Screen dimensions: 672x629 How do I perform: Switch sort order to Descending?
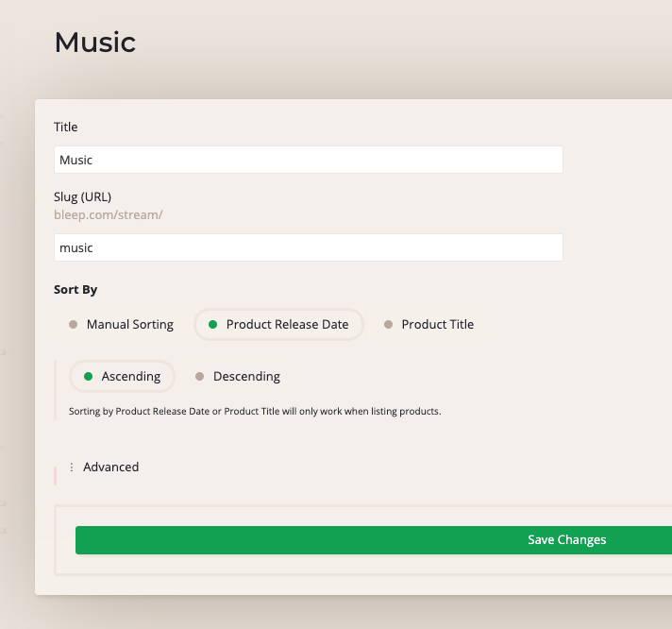click(x=246, y=377)
